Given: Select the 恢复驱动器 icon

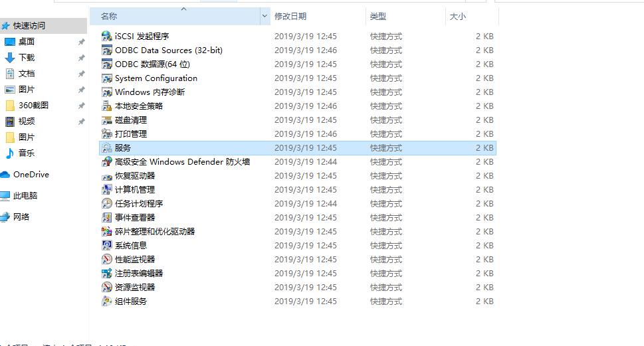Looking at the screenshot, I should pos(107,176).
